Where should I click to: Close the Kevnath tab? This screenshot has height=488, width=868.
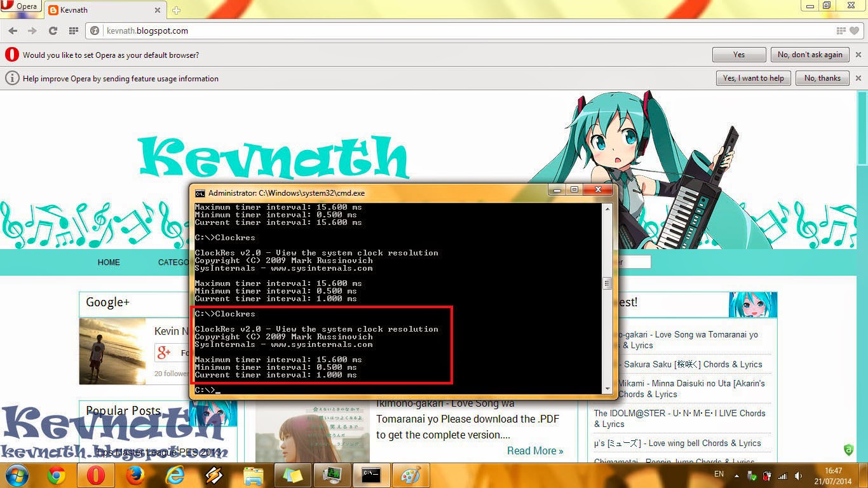(158, 10)
